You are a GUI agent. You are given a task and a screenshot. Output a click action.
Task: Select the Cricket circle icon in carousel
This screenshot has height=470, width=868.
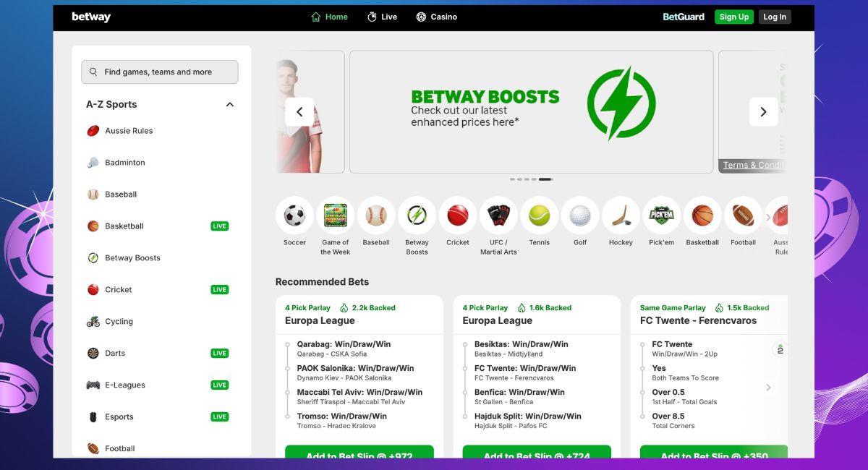tap(458, 215)
